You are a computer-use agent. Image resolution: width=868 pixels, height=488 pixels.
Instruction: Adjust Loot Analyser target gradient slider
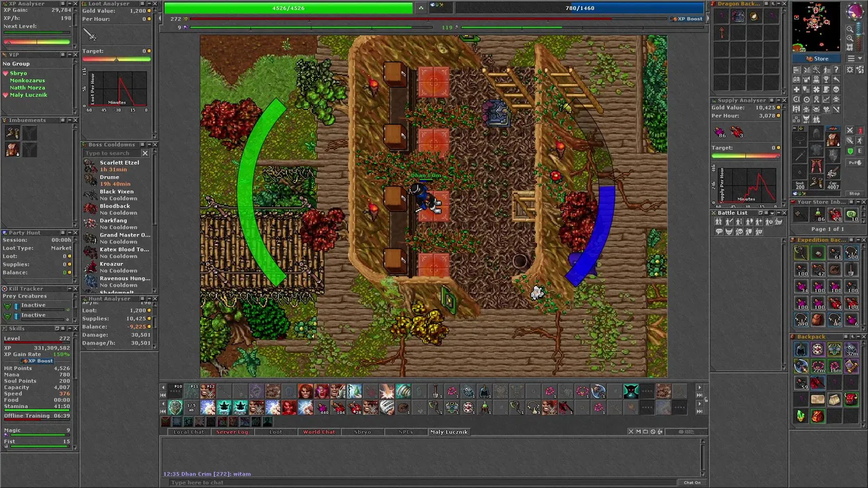(117, 59)
